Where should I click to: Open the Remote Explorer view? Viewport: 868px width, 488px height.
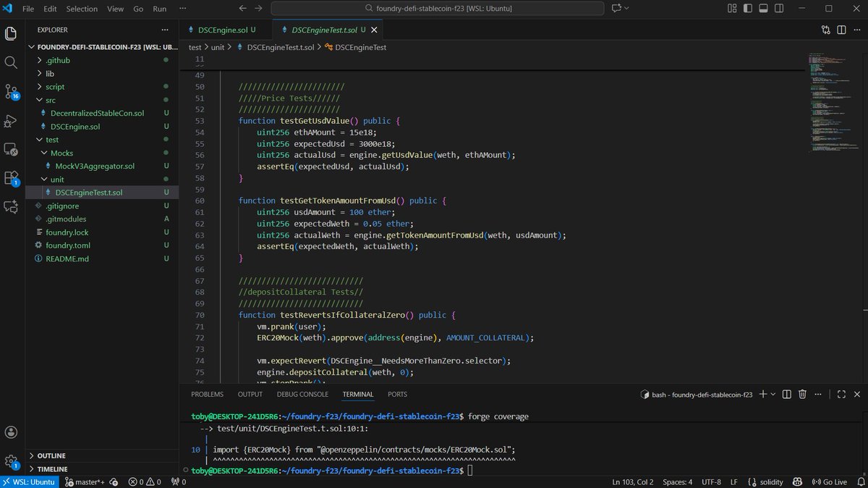click(x=11, y=149)
